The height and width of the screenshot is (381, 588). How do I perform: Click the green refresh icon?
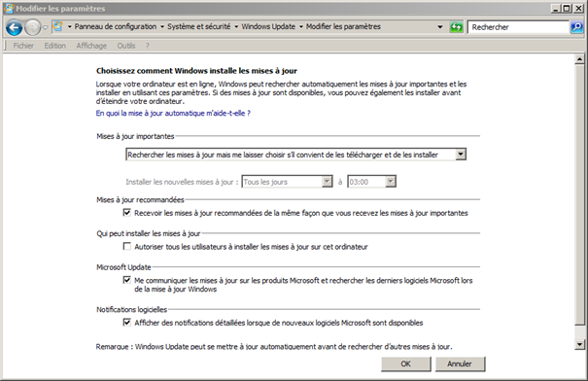pos(457,27)
